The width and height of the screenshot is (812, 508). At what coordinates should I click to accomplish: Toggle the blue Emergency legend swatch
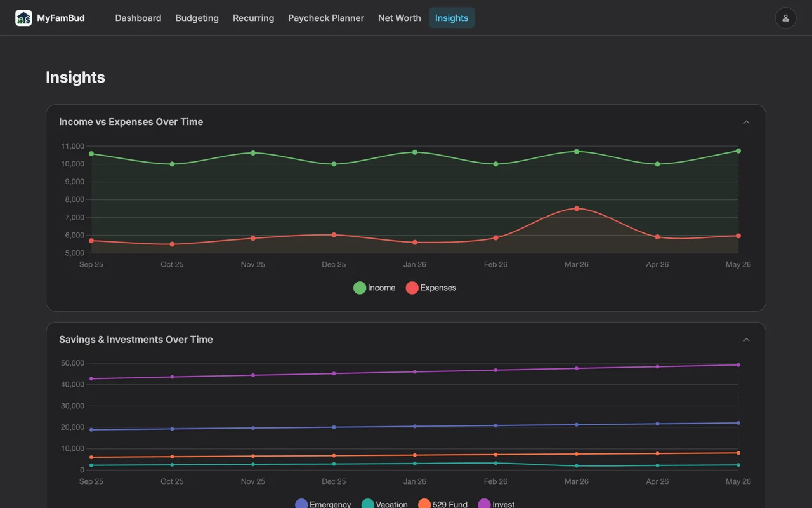pos(301,504)
